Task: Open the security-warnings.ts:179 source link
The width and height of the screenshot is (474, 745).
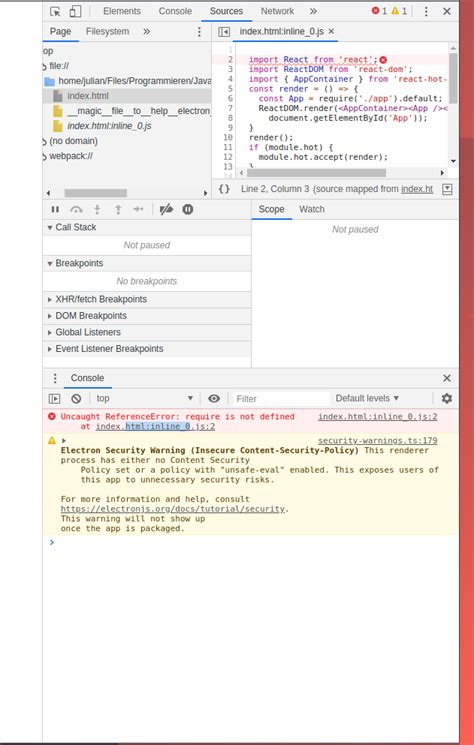Action: click(378, 441)
